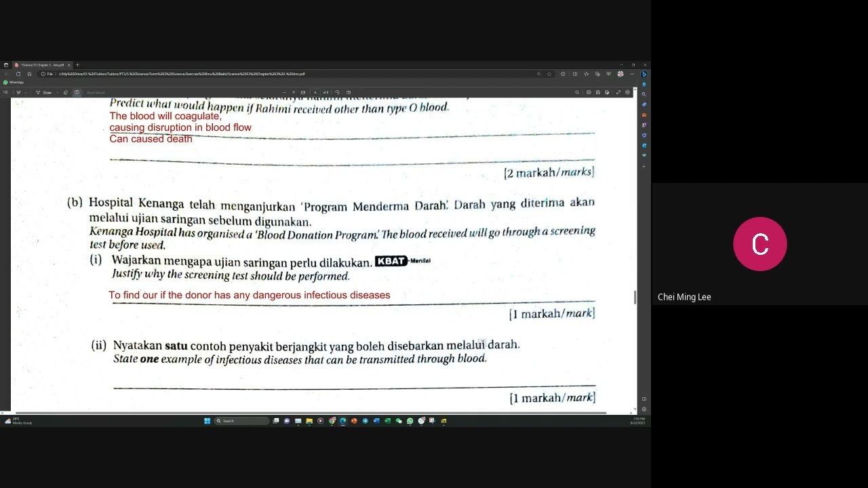Open the Edge sidebar search icon
The image size is (868, 488).
(644, 94)
